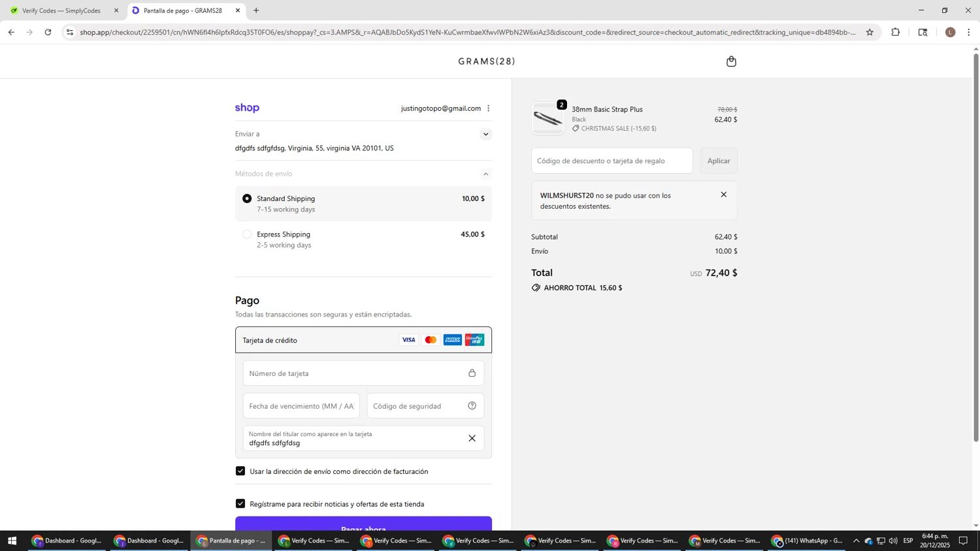Close the Verify Codes browser tab
The height and width of the screenshot is (551, 980).
[x=116, y=10]
